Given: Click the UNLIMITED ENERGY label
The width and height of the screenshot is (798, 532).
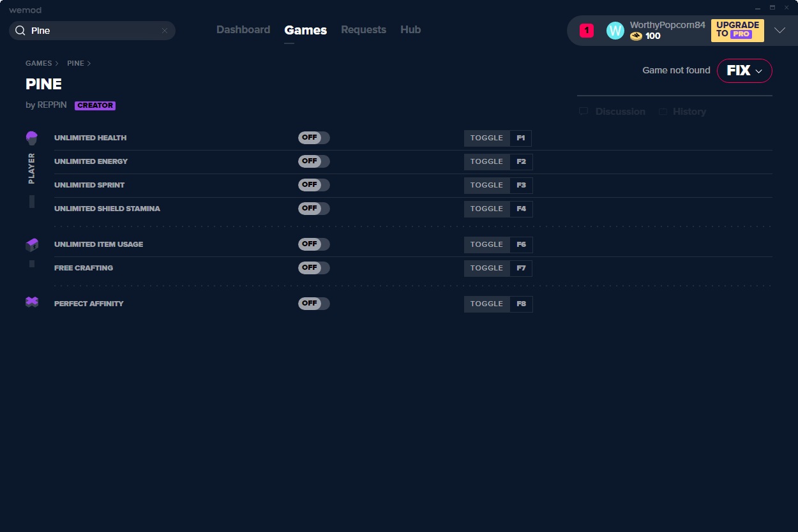Looking at the screenshot, I should (91, 161).
